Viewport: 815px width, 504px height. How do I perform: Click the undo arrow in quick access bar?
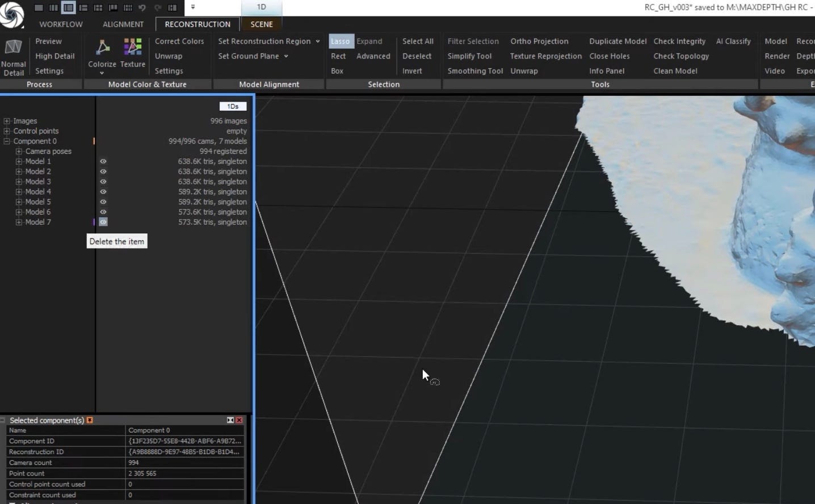coord(142,8)
